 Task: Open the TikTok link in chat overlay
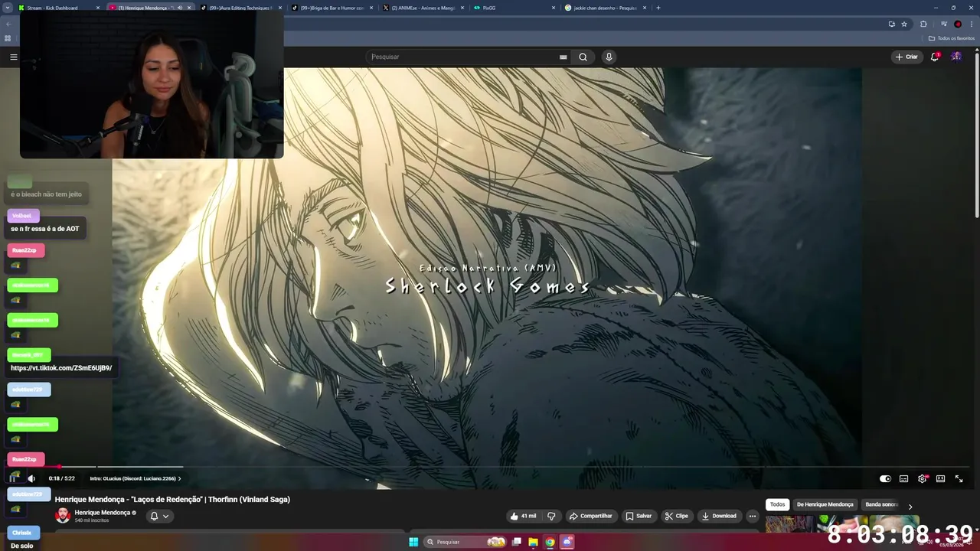point(61,368)
